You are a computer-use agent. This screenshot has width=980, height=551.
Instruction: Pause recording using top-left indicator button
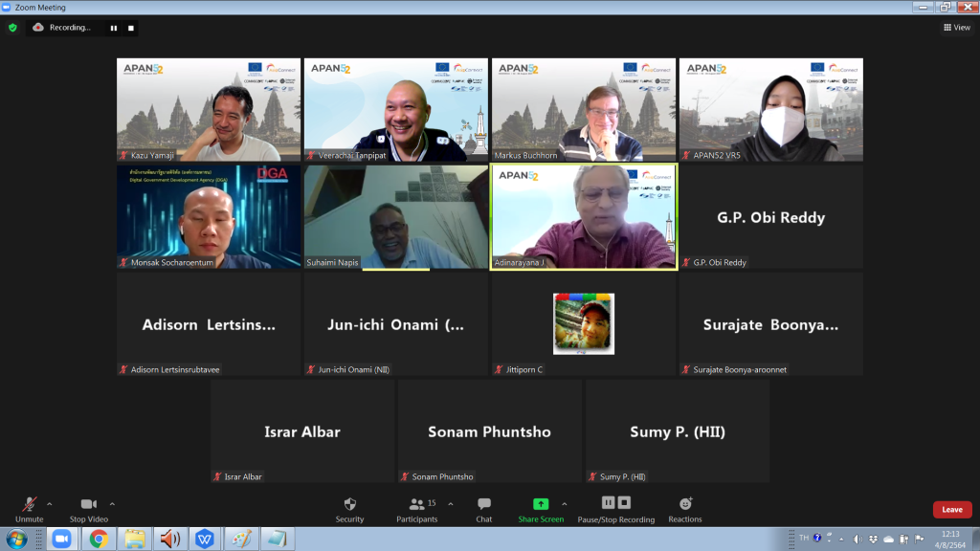point(113,28)
